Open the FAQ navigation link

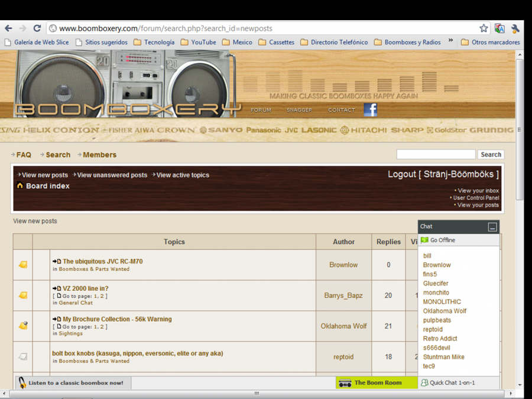click(24, 155)
